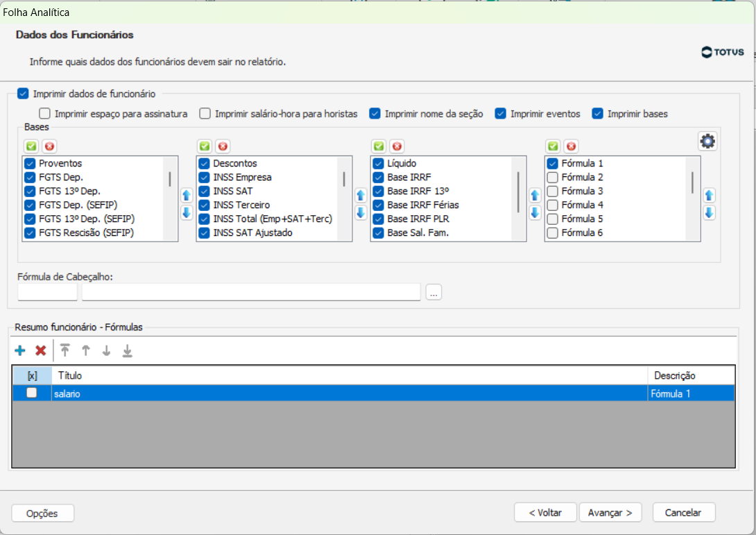
Task: Uncheck the INSS Empresa checkbox
Action: [x=205, y=178]
